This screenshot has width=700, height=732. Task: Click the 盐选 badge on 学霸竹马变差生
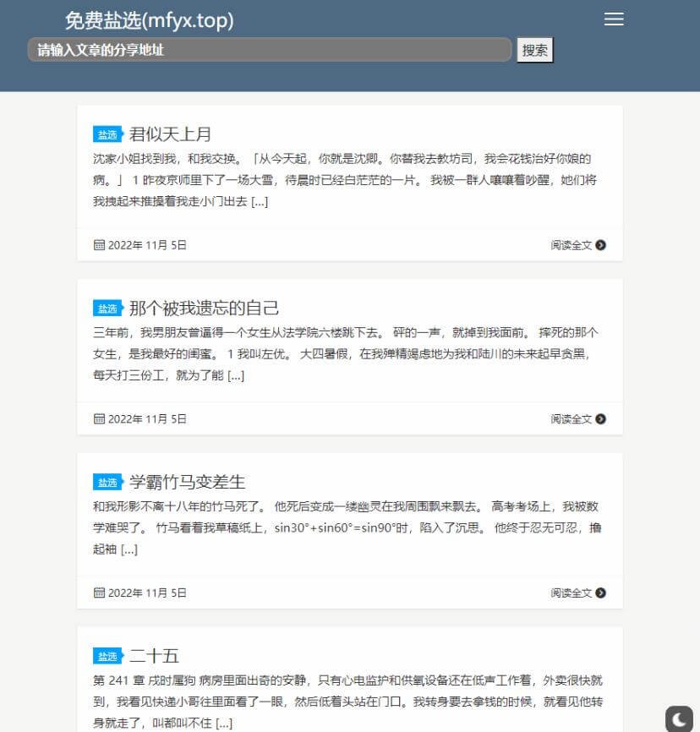pyautogui.click(x=107, y=482)
